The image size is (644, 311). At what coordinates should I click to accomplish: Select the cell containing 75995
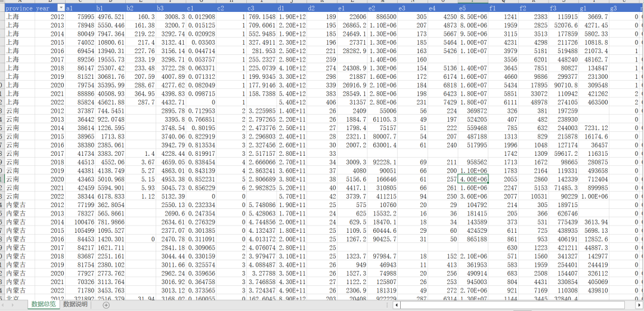tap(80, 17)
